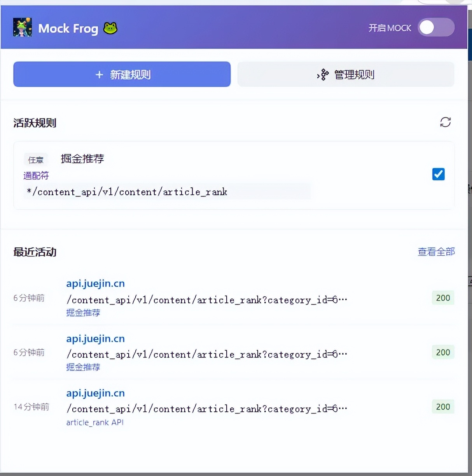Click the article_rank API rule link

click(95, 422)
